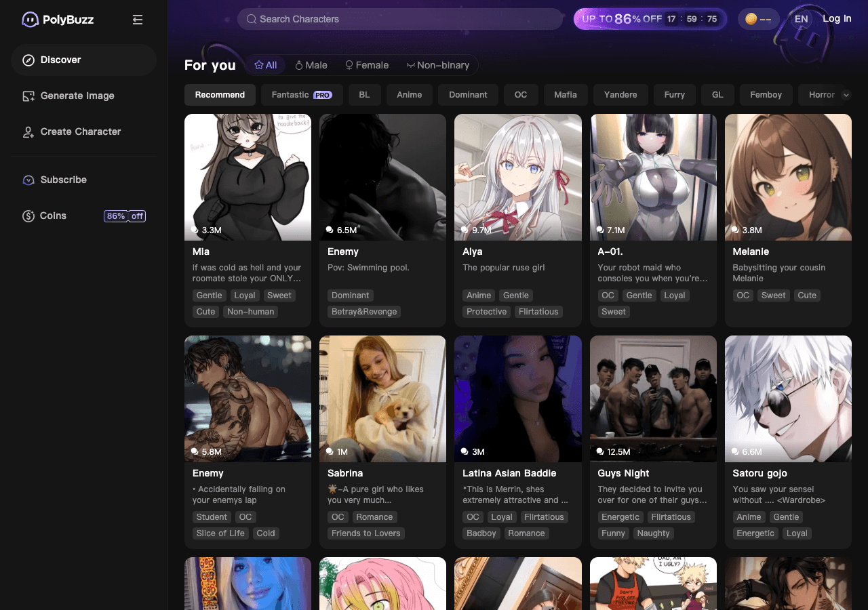Click the gold coin balance icon
Image resolution: width=868 pixels, height=610 pixels.
click(x=751, y=19)
